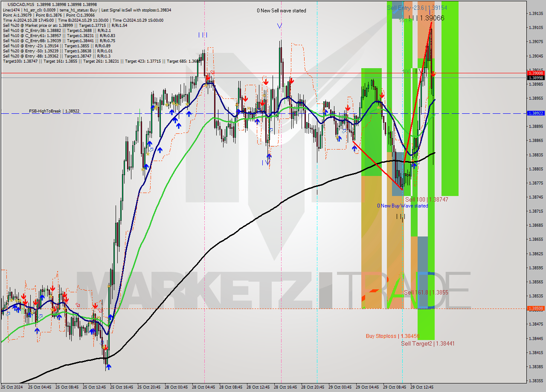Select the line starting 'Line:1474 | h1_atr_c0'
This screenshot has height=392, width=546.
coord(87,10)
